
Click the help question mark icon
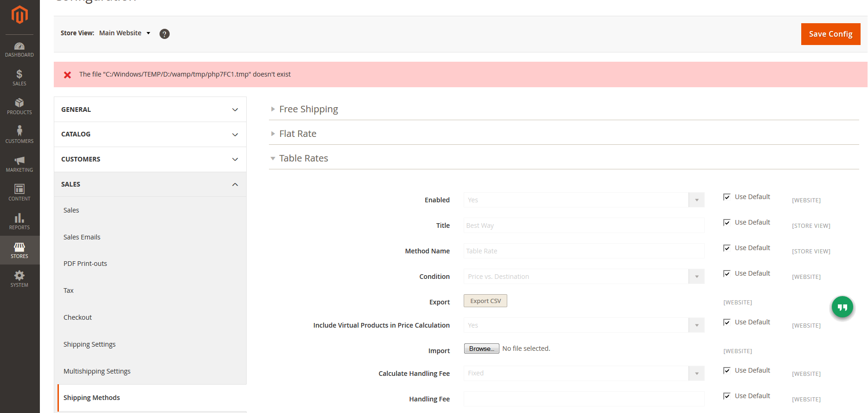click(165, 34)
